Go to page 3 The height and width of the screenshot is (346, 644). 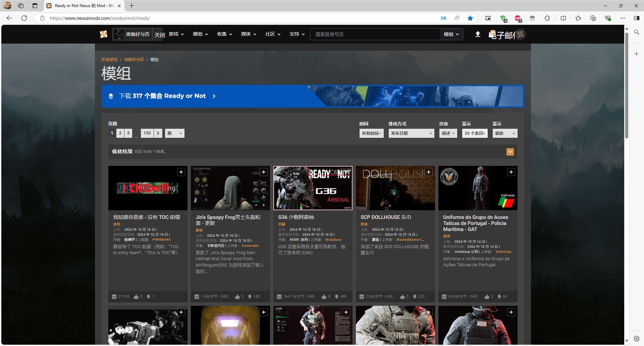pyautogui.click(x=128, y=133)
